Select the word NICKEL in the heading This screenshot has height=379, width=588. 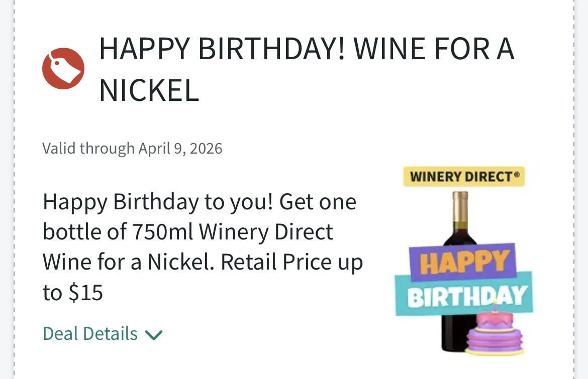pos(149,90)
